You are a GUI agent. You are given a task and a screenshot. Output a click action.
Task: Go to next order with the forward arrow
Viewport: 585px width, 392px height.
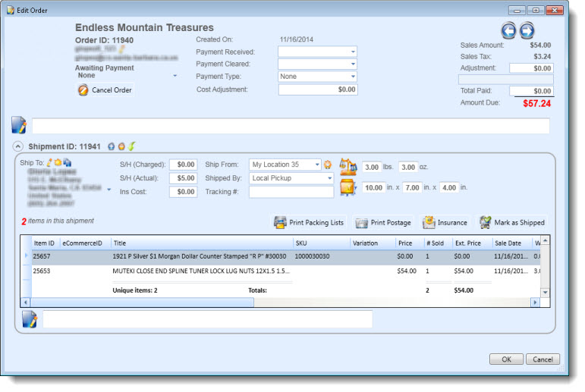pos(527,30)
